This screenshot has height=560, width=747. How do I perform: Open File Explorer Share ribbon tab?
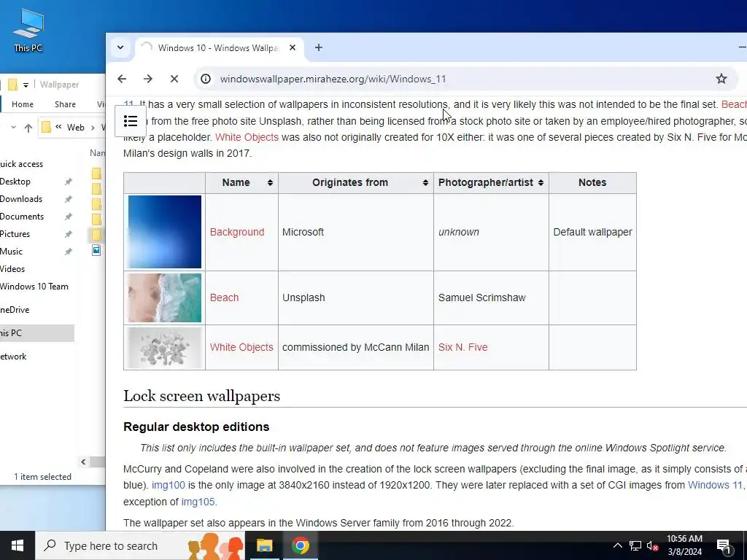pos(65,104)
